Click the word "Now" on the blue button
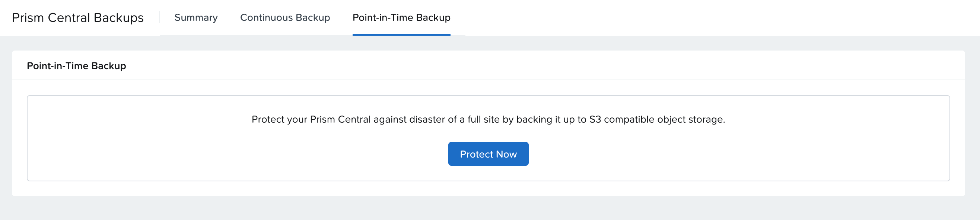Screen dimensions: 980x220 (x=506, y=154)
